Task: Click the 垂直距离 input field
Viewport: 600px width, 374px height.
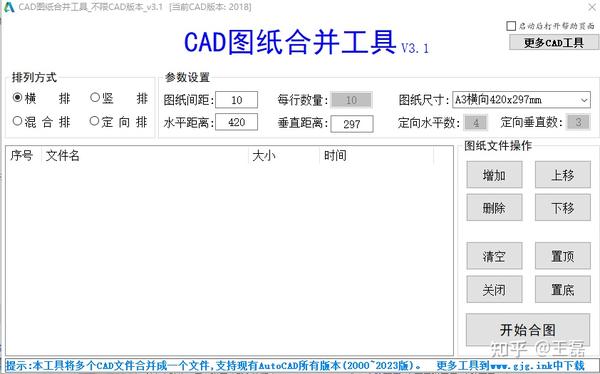Action: point(352,124)
